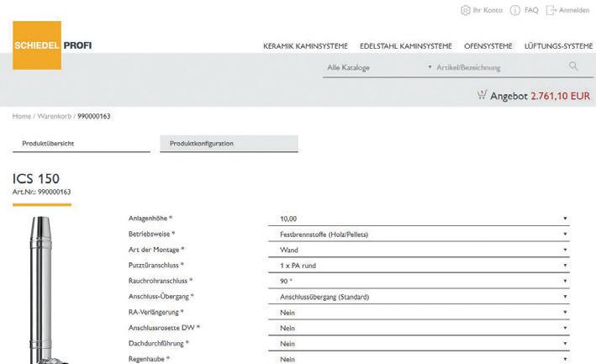
Task: Expand the Art der Montage dropdown
Action: pyautogui.click(x=419, y=250)
